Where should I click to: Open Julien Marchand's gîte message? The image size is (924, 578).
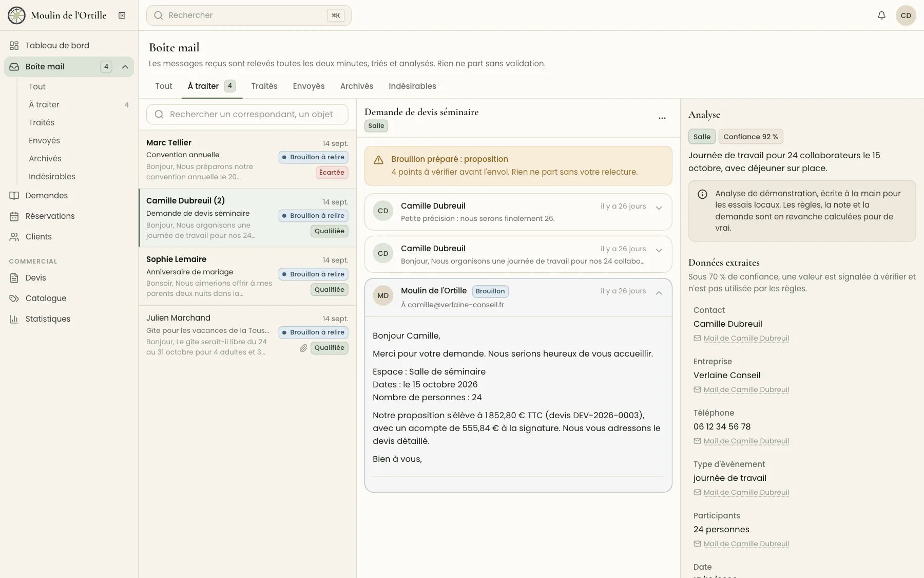247,334
